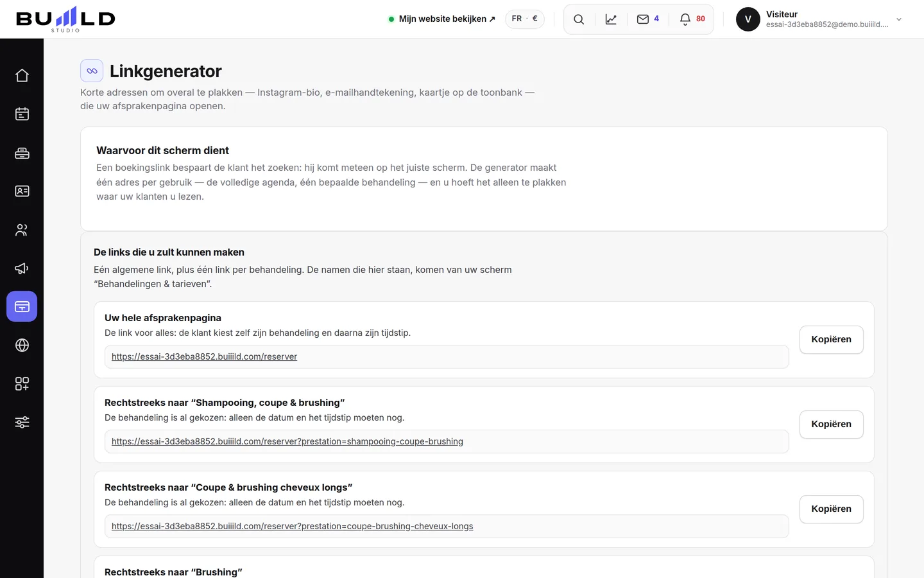Open the briefcase icon in the sidebar

(22, 153)
